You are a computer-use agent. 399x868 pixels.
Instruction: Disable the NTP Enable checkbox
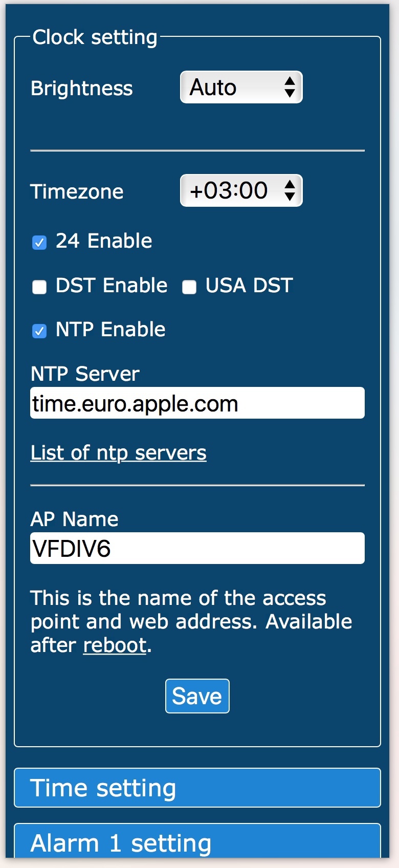coord(39,331)
